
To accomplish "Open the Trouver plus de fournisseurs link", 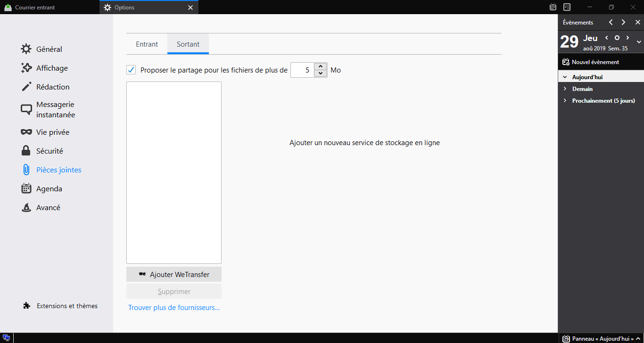I will [174, 308].
